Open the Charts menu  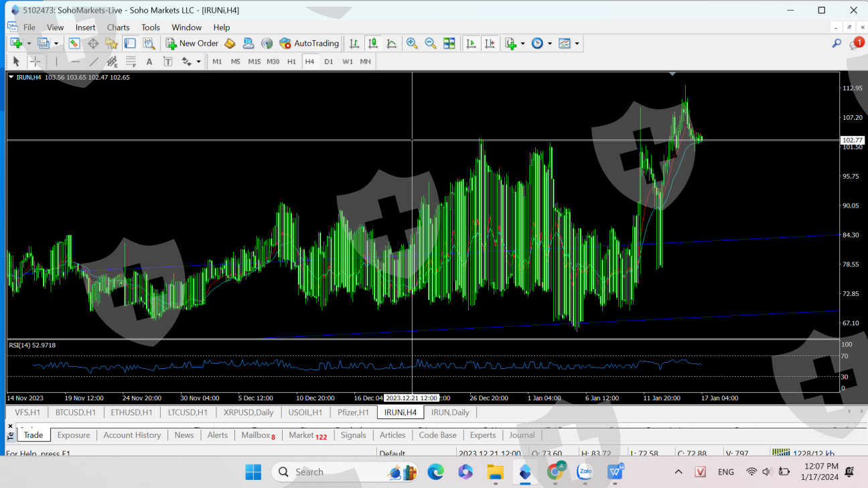point(118,27)
